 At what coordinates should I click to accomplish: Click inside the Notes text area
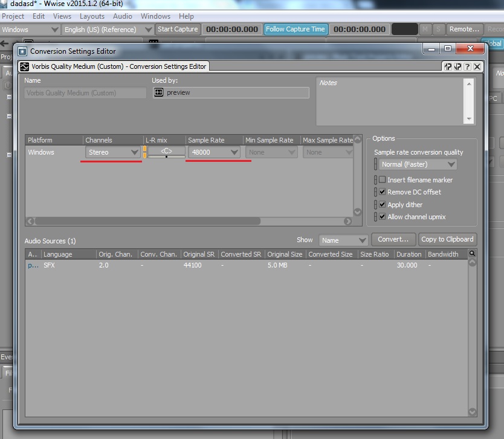390,101
